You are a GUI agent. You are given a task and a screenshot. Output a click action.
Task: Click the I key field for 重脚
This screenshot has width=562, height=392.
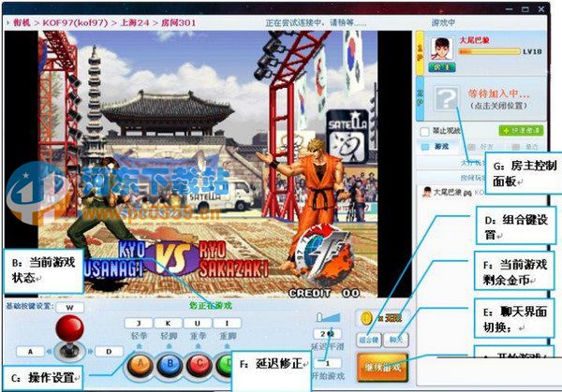227,324
